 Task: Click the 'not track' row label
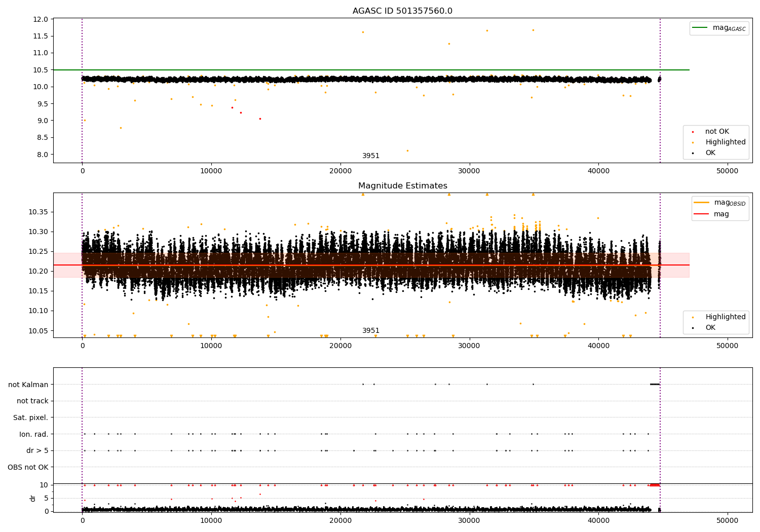pos(32,401)
